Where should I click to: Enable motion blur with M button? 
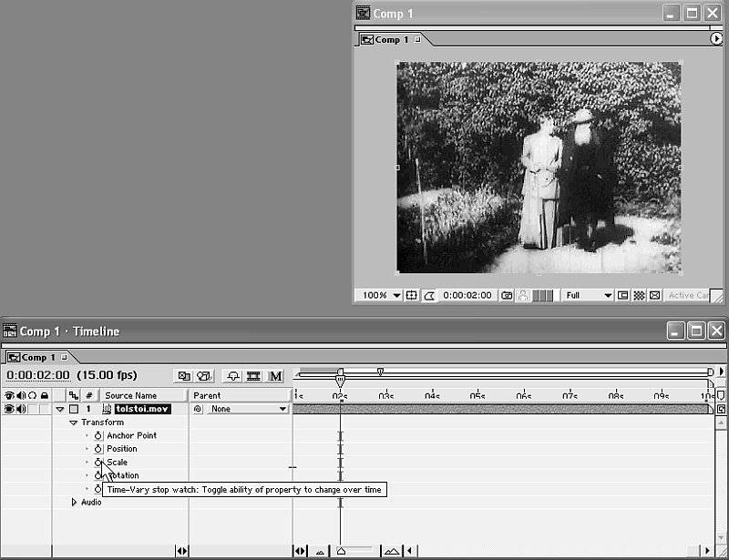tap(275, 376)
